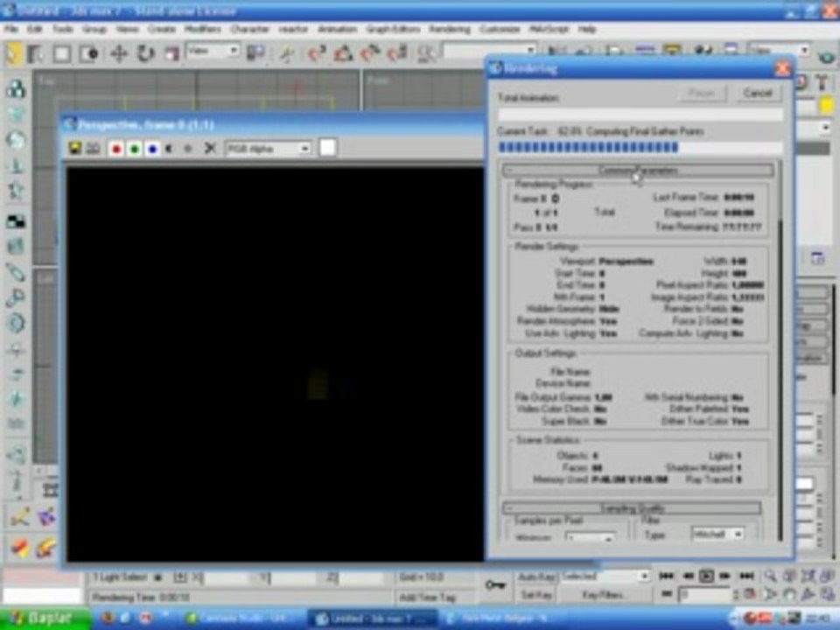Play the animation
This screenshot has height=630, width=840.
pyautogui.click(x=707, y=577)
